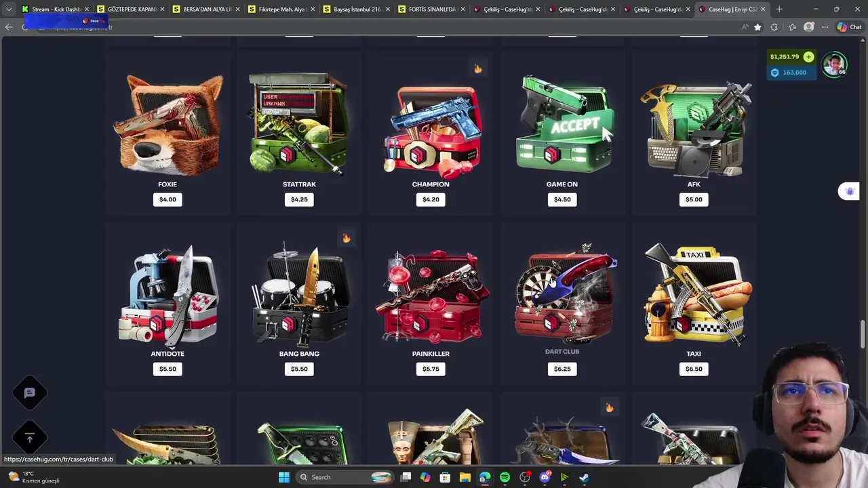Screen dimensions: 868x488
Task: Switch to the Bayşaş İstanbul 216 tab
Action: coord(356,9)
